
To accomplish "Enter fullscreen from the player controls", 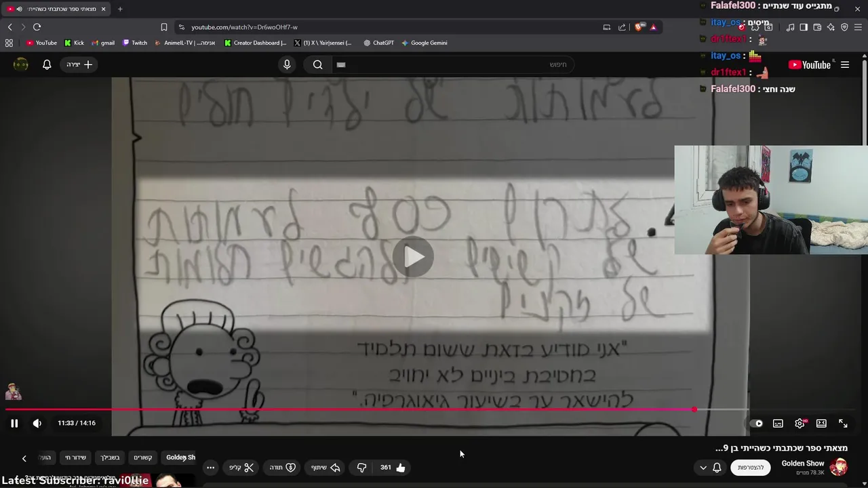I will pyautogui.click(x=843, y=424).
